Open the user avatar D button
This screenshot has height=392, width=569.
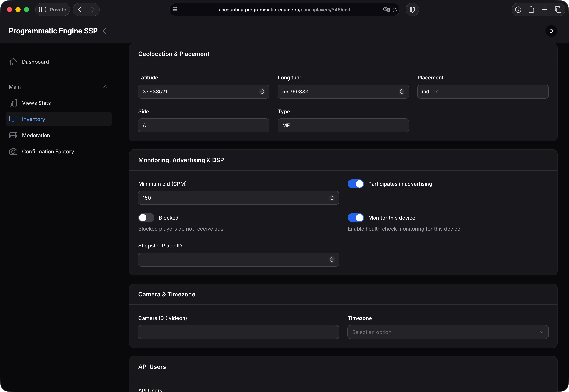(551, 31)
